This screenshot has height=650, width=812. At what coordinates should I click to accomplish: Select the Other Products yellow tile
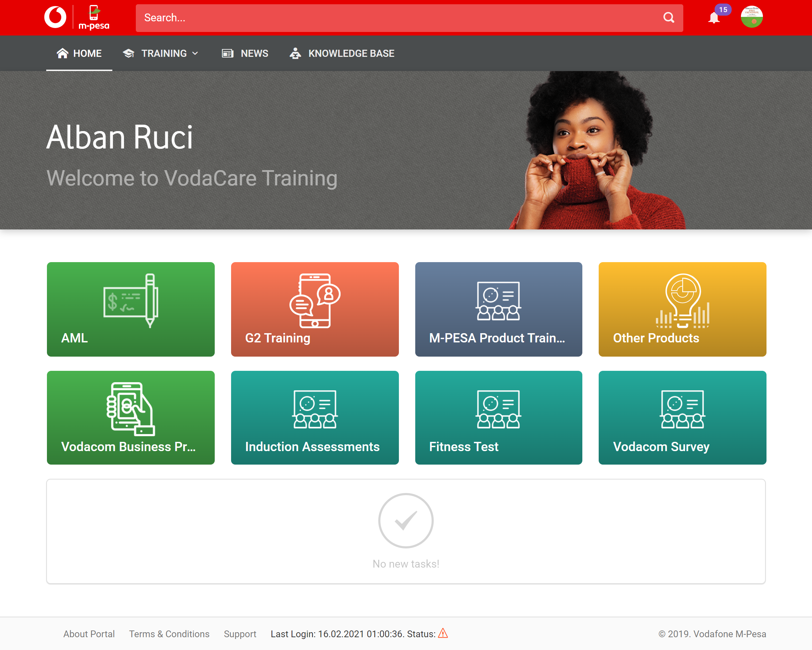click(682, 309)
